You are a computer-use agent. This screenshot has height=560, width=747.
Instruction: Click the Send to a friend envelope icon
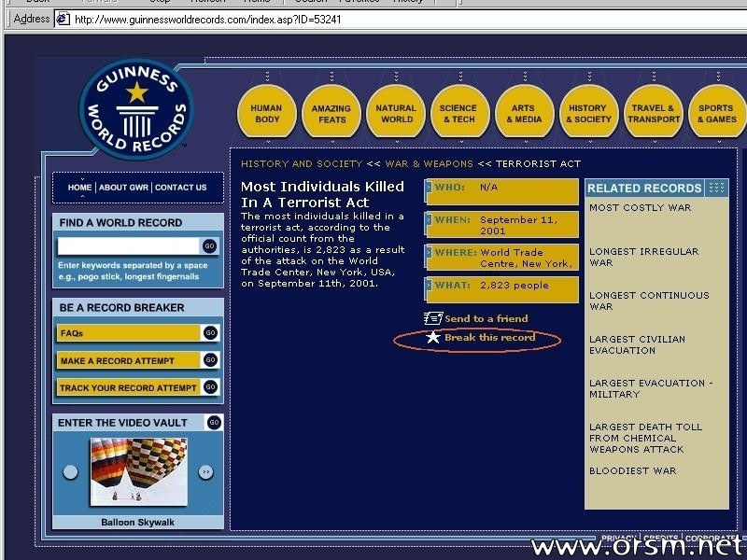(433, 318)
